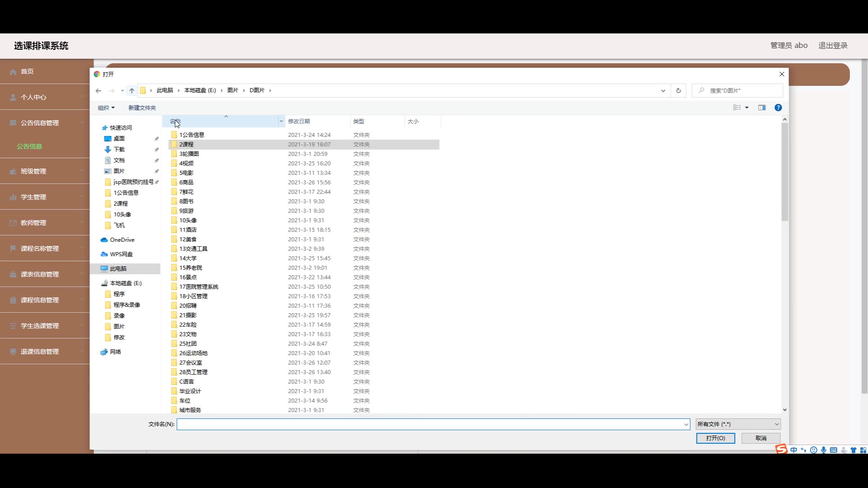The width and height of the screenshot is (868, 488).
Task: Click the 网络 network icon
Action: 104,352
